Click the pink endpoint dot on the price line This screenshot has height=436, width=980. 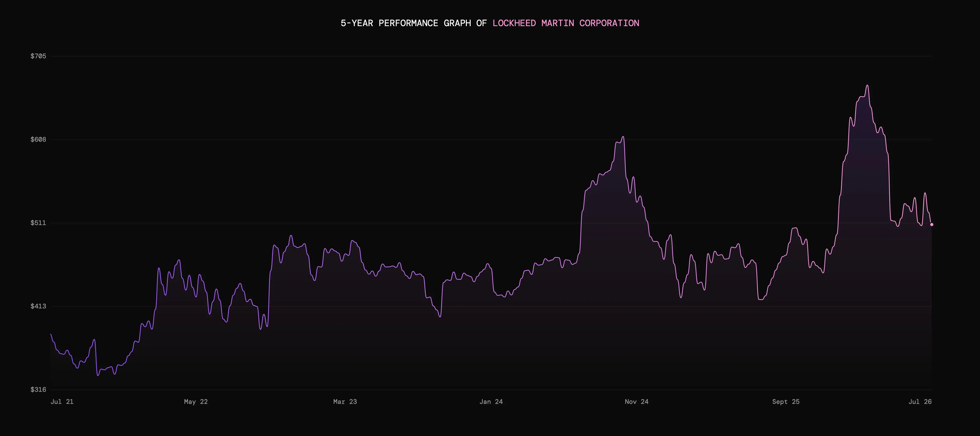tap(932, 225)
